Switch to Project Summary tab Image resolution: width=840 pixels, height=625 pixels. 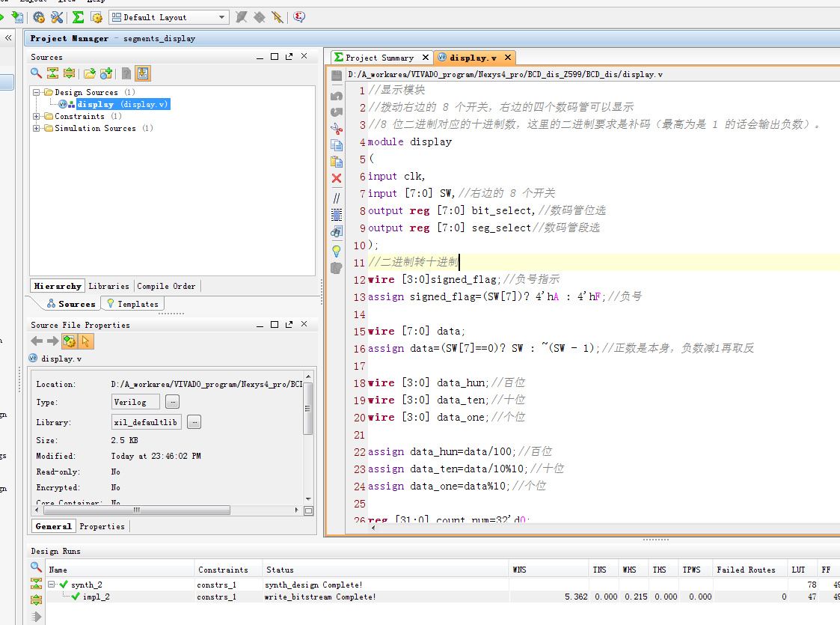pyautogui.click(x=378, y=58)
